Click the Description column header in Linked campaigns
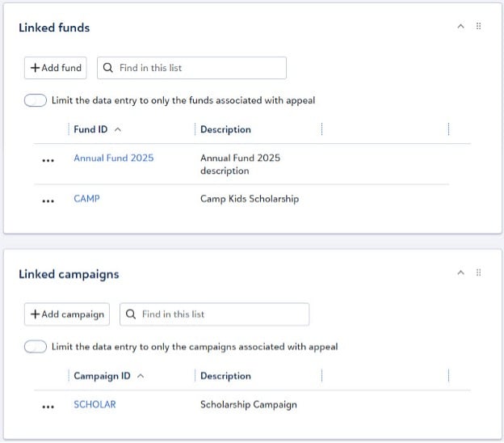The height and width of the screenshot is (443, 504). 225,376
